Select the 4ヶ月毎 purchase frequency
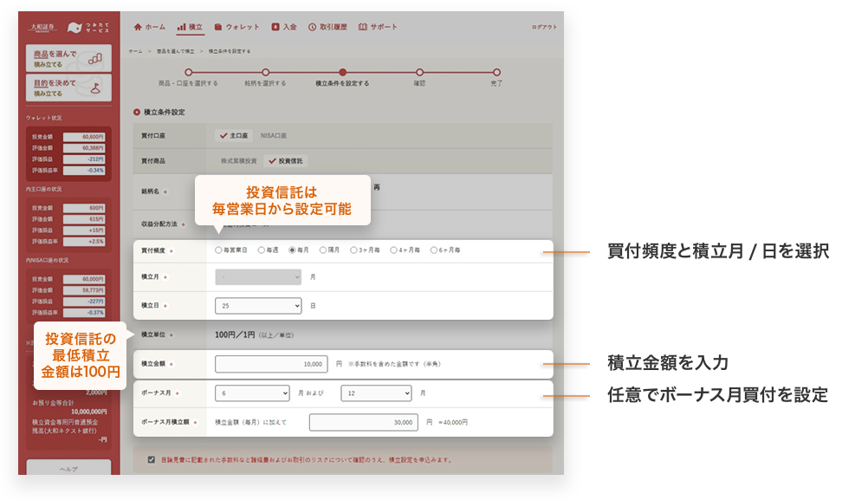The width and height of the screenshot is (868, 500). click(393, 250)
